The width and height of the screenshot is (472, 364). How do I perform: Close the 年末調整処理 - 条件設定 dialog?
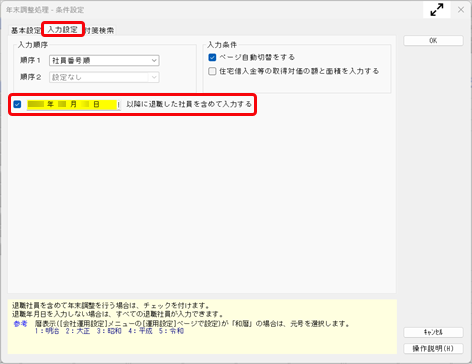(461, 10)
